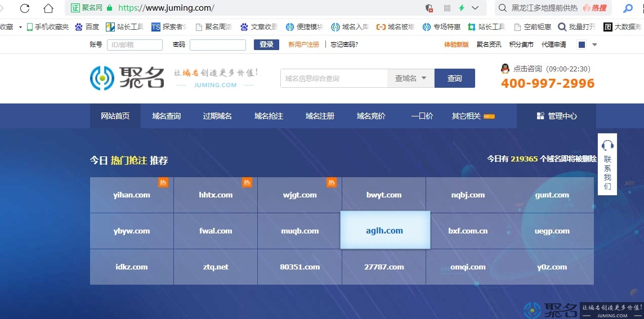Open the 大数据 bookmark
This screenshot has height=319, width=644.
coord(622,26)
